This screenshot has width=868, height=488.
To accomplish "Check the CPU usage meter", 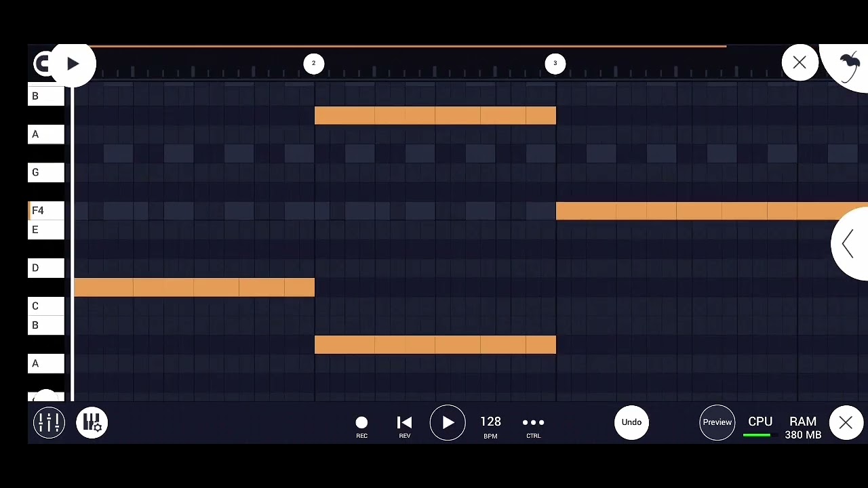I will [760, 427].
